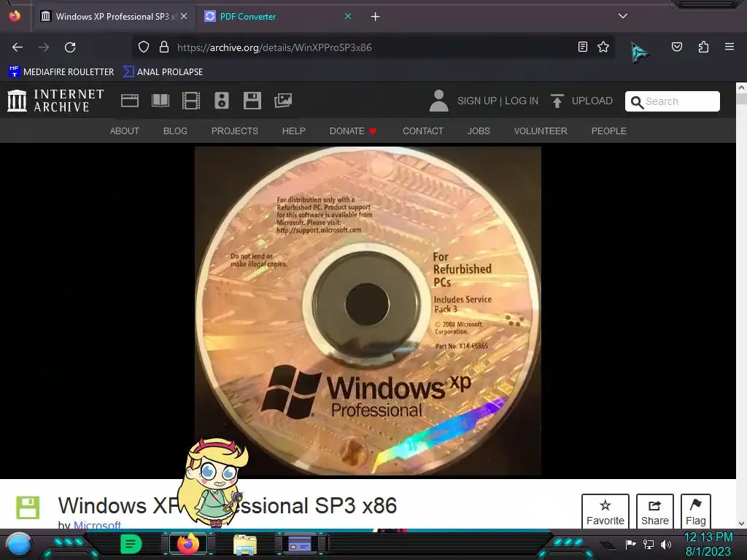Open File Explorer from the taskbar

[x=245, y=544]
